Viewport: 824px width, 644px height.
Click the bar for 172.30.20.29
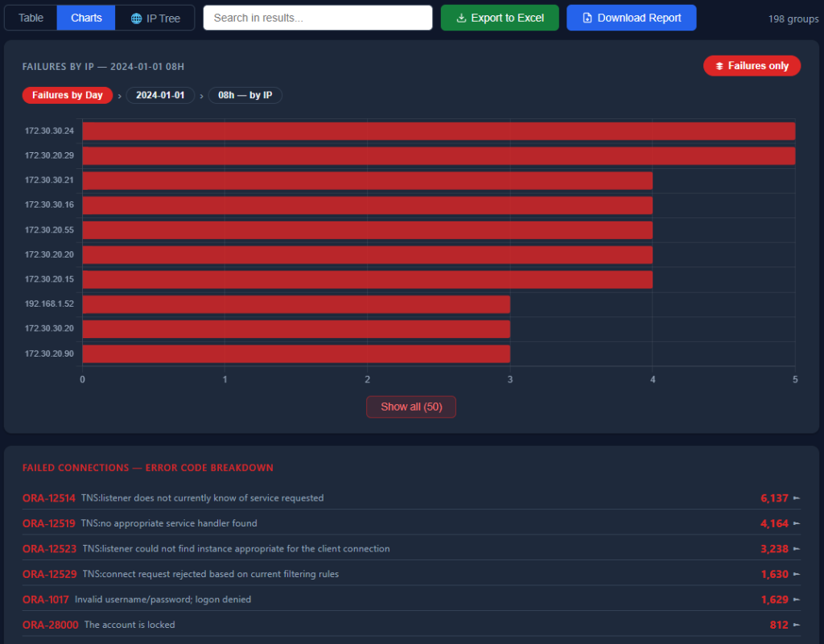(439, 156)
